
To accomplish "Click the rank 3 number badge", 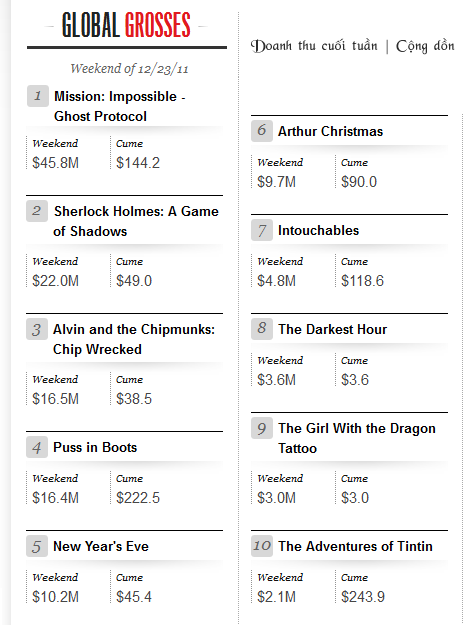I will point(37,329).
